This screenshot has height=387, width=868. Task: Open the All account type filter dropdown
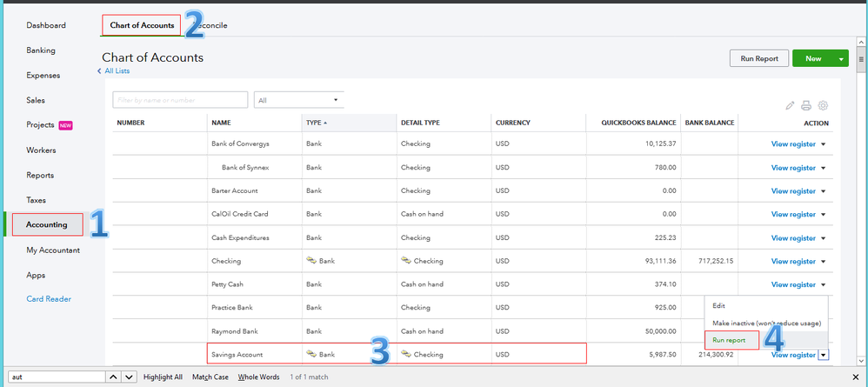[299, 100]
